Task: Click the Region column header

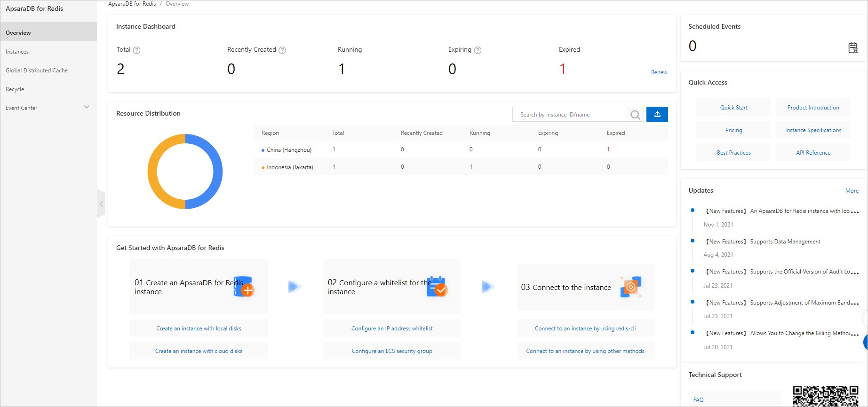Action: (270, 133)
